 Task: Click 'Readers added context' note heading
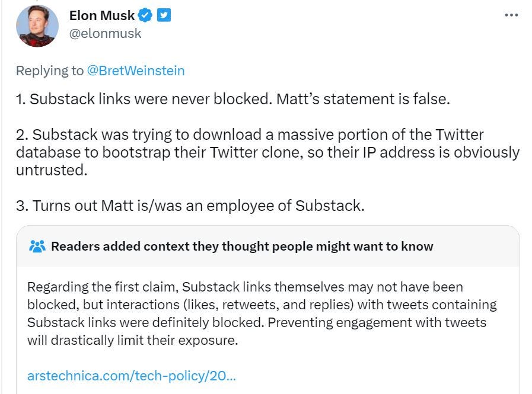(242, 246)
